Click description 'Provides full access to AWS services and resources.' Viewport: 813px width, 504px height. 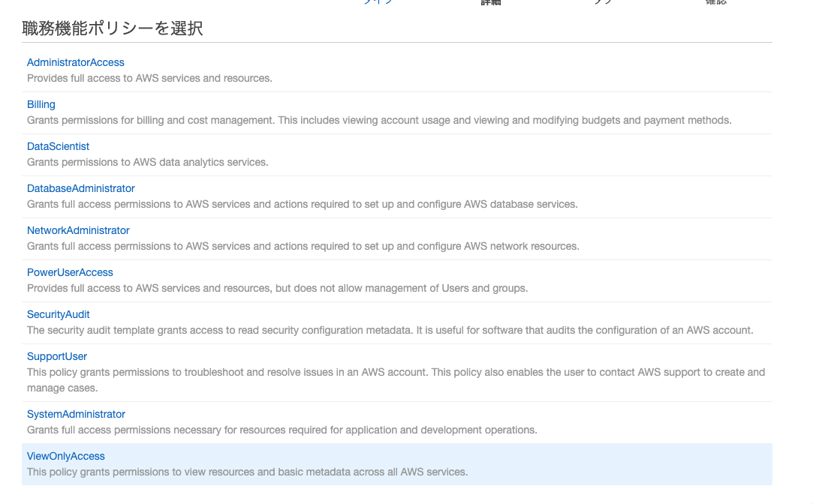[x=149, y=78]
